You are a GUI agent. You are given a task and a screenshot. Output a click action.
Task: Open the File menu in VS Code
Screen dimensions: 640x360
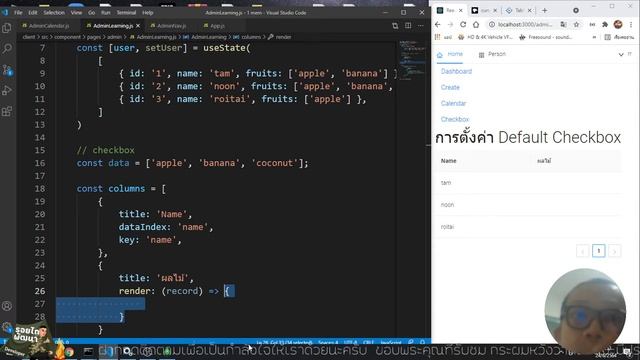[18, 13]
